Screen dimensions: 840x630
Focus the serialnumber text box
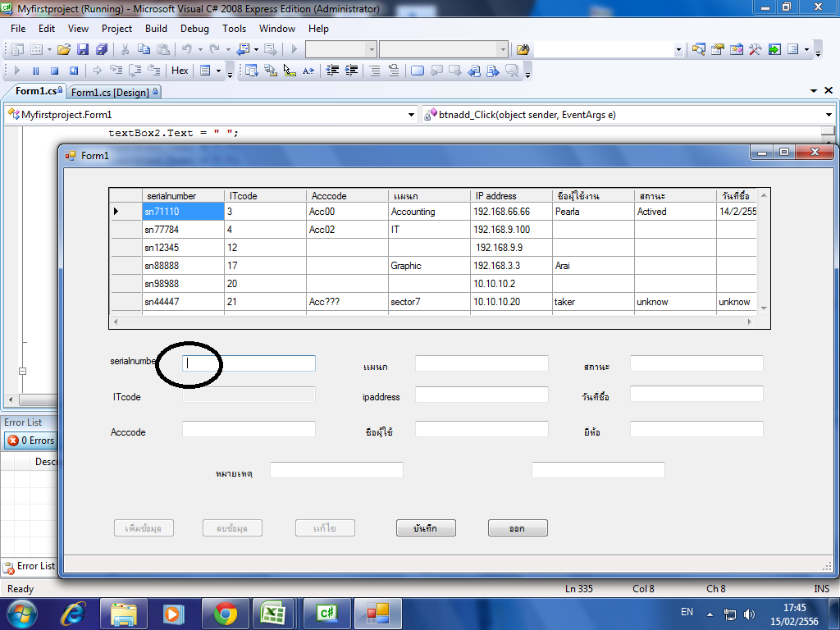(x=249, y=363)
